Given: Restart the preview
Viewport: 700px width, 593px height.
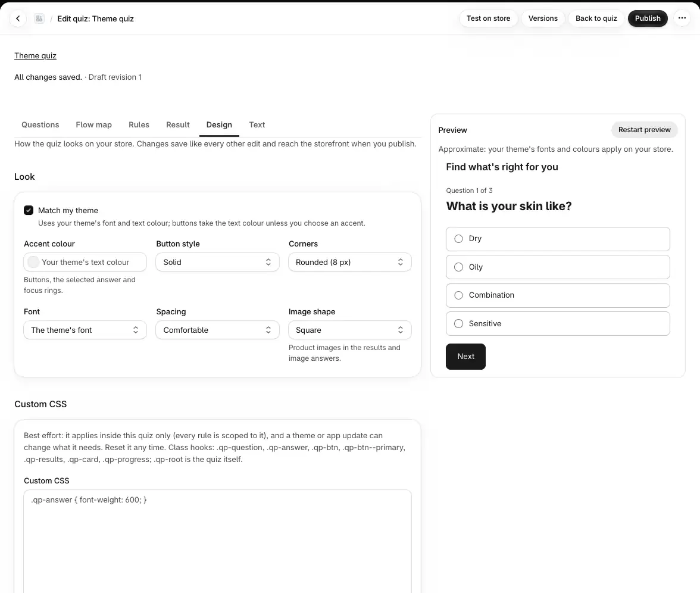Looking at the screenshot, I should pyautogui.click(x=644, y=130).
